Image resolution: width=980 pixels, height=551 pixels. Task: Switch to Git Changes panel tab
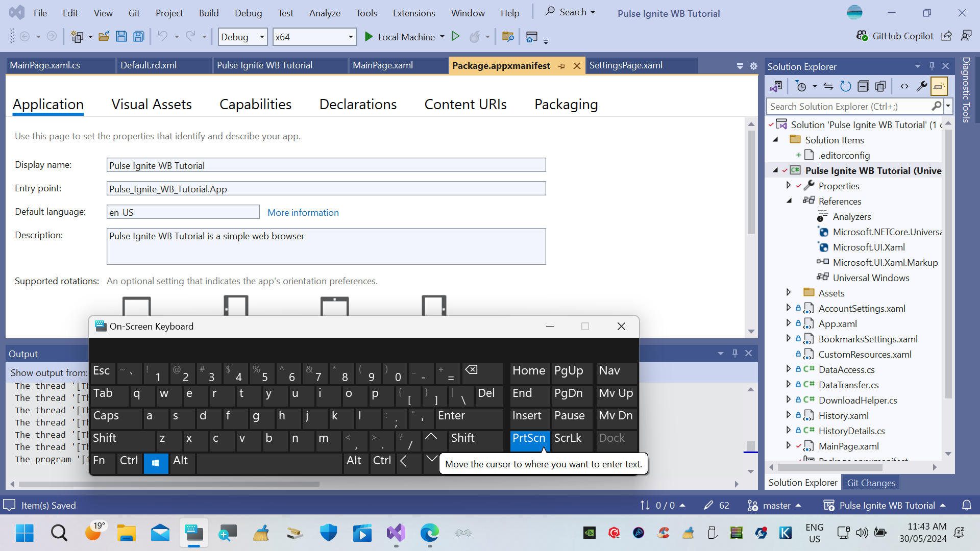point(871,483)
